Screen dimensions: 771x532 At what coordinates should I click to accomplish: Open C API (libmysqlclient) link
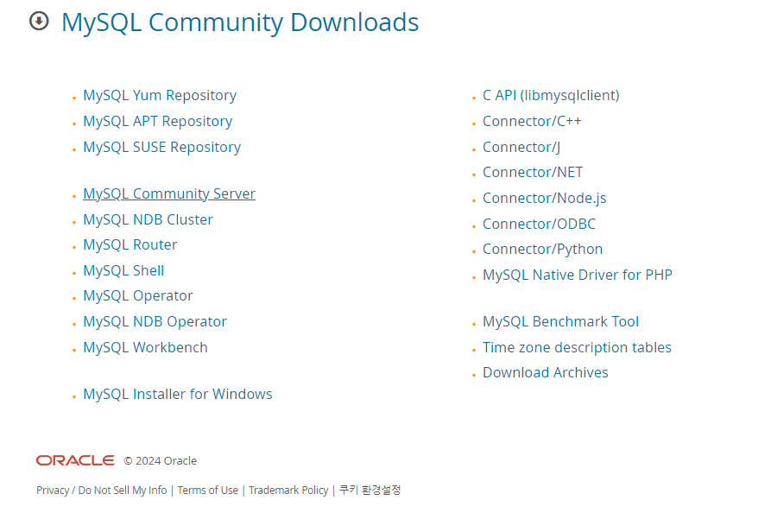click(x=551, y=95)
